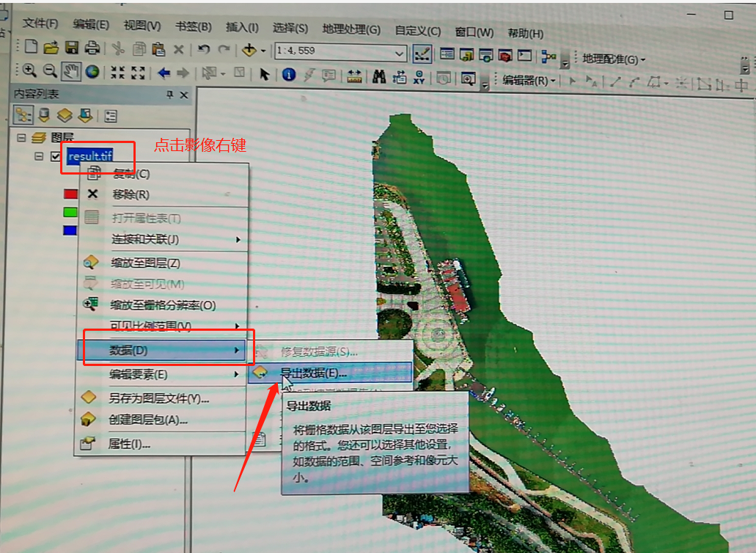Screen dimensions: 756x553
Task: Open 窗口(W) in the menu bar
Action: click(x=474, y=32)
